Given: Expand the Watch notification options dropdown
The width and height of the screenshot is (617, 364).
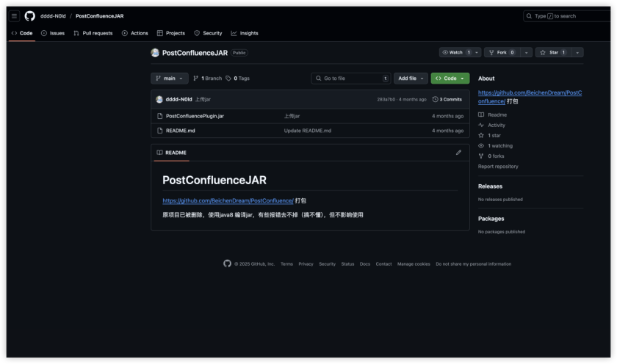Looking at the screenshot, I should click(x=477, y=52).
